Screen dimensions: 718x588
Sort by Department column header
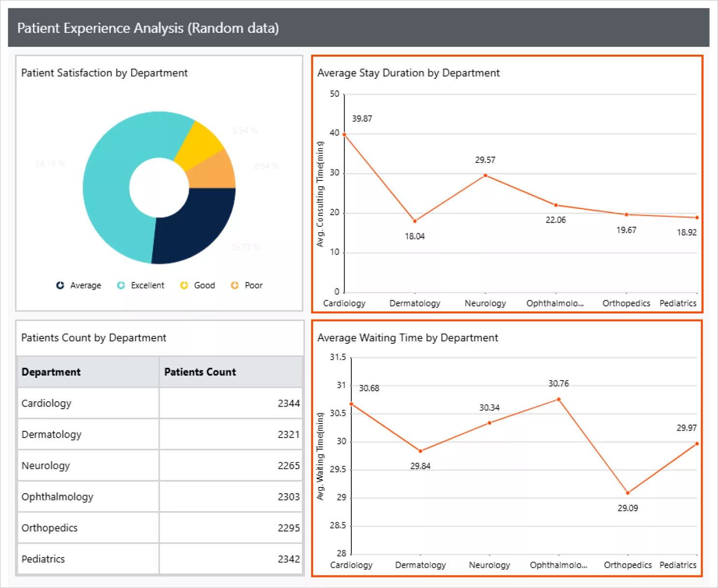pos(88,372)
